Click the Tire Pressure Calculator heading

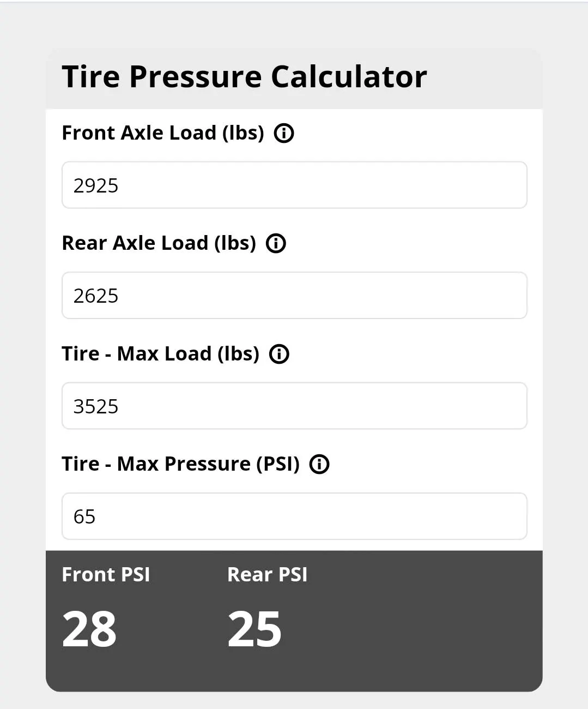point(244,76)
